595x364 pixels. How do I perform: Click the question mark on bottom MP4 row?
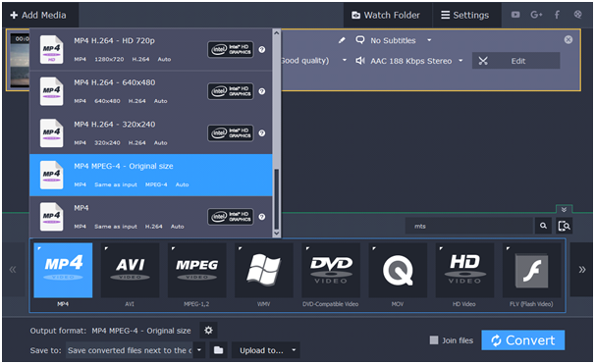click(262, 217)
